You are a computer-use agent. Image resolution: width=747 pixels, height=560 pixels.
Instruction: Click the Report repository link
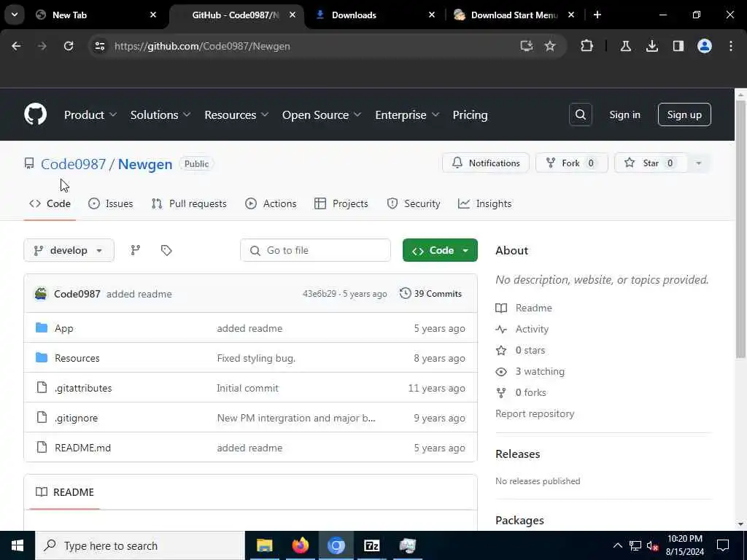[535, 413]
